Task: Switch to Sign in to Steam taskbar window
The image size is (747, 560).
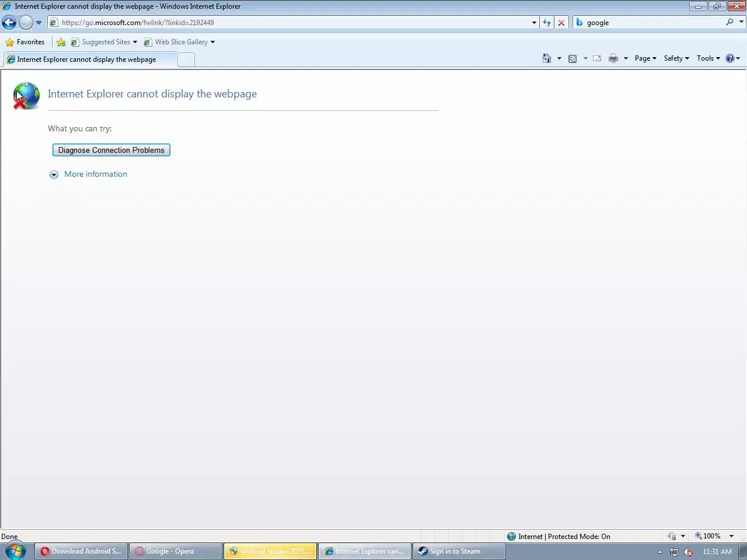Action: click(x=459, y=551)
